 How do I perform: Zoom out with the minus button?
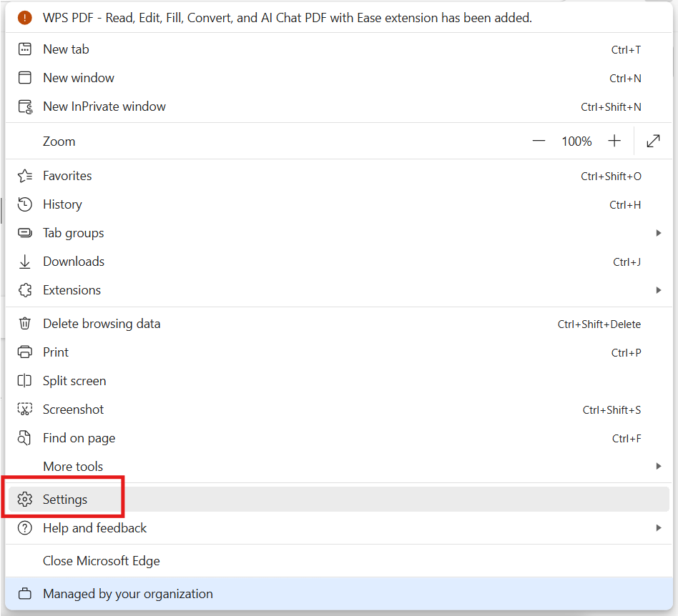pyautogui.click(x=539, y=141)
